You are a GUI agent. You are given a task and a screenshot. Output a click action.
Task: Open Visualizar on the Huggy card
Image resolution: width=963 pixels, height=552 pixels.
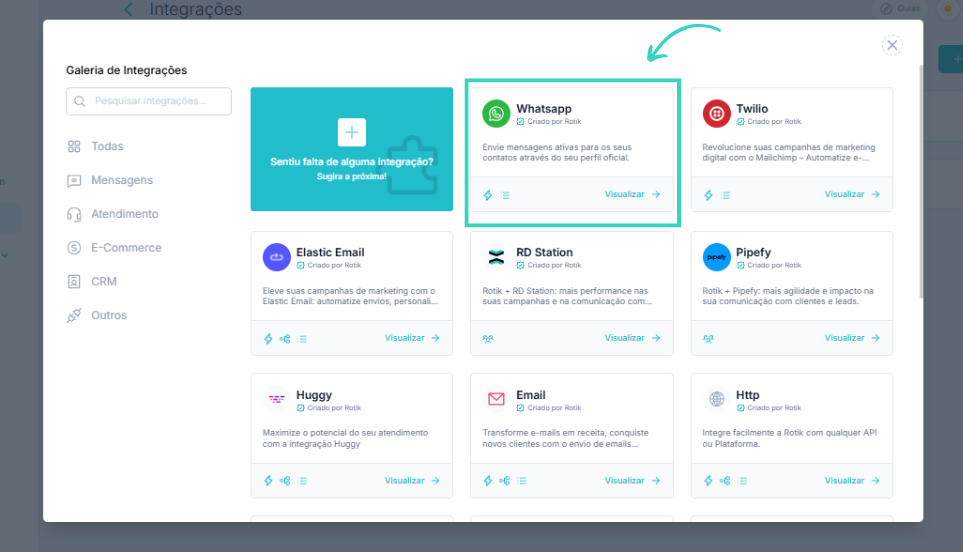tap(412, 480)
